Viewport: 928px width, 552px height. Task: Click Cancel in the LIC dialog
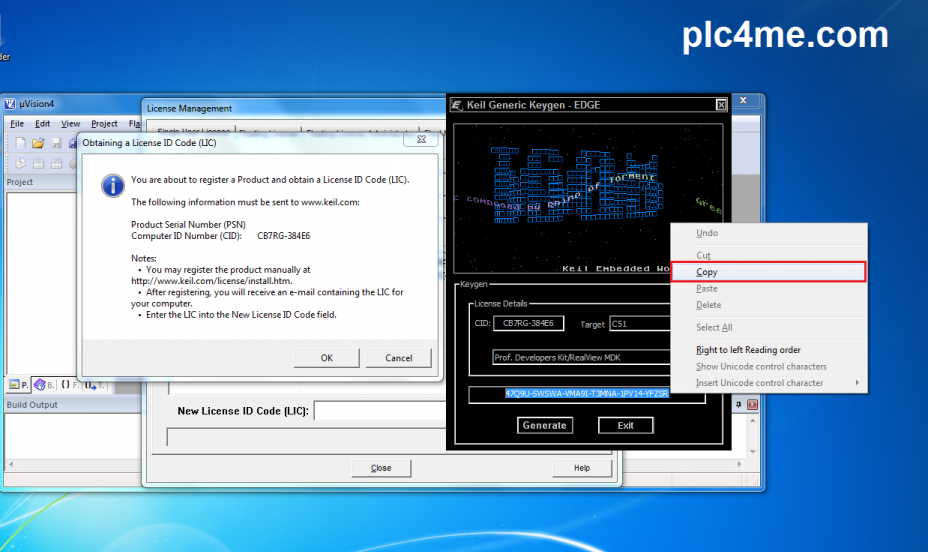coord(398,358)
